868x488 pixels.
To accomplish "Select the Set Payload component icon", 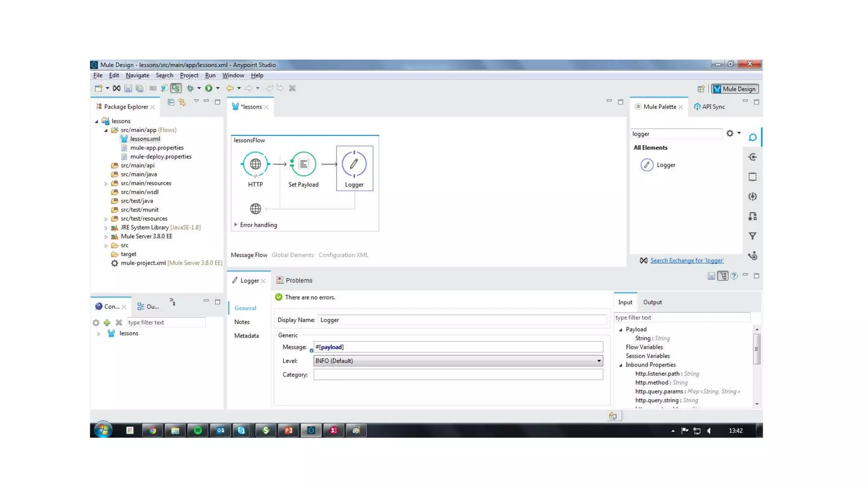I will tap(303, 164).
